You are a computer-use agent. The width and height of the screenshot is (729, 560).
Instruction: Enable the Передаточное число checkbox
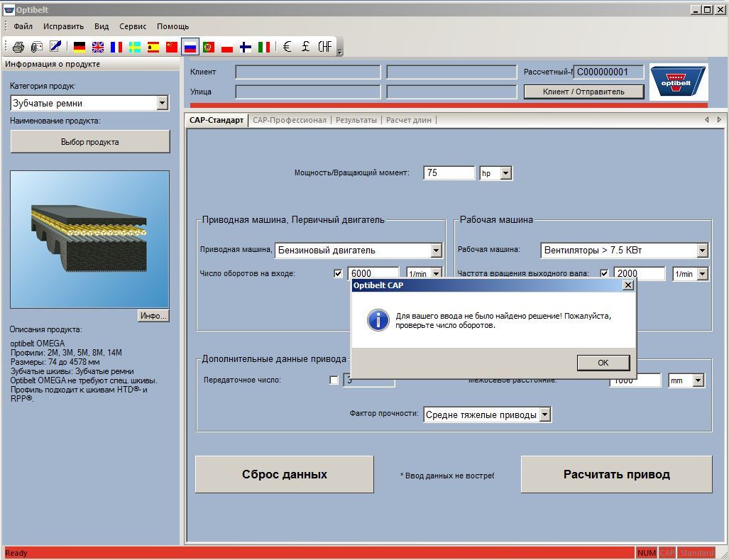pyautogui.click(x=334, y=380)
